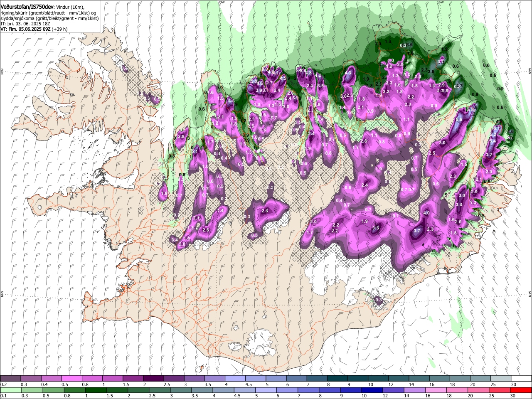Screen dimensions: 532x399
Task: Click the 'rigning/skúrir' legend description line
Action: pos(49,13)
